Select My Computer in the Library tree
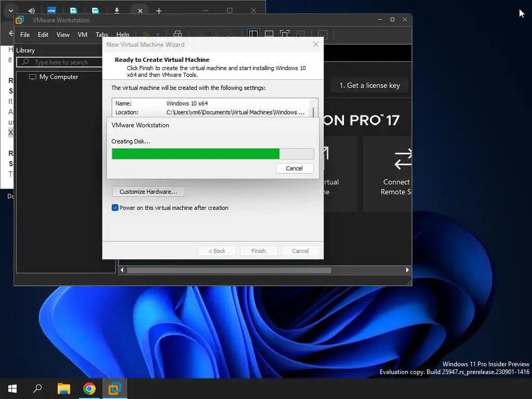 click(x=58, y=77)
